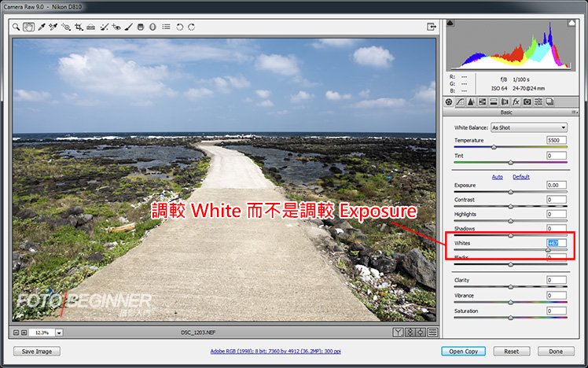588x368 pixels.
Task: Rotate image 90° clockwise
Action: [x=193, y=27]
